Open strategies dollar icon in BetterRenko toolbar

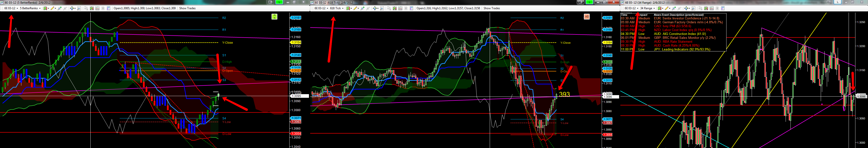103,8
